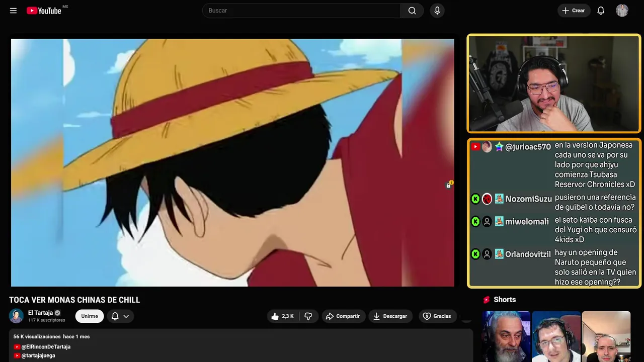
Task: Click the "117 K suscriptores" count
Action: (46, 320)
